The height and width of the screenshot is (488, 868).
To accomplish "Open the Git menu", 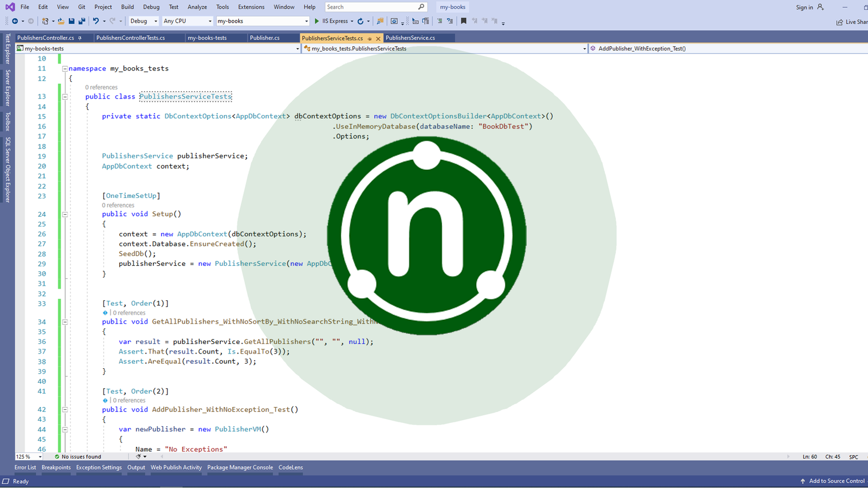I will [x=81, y=7].
